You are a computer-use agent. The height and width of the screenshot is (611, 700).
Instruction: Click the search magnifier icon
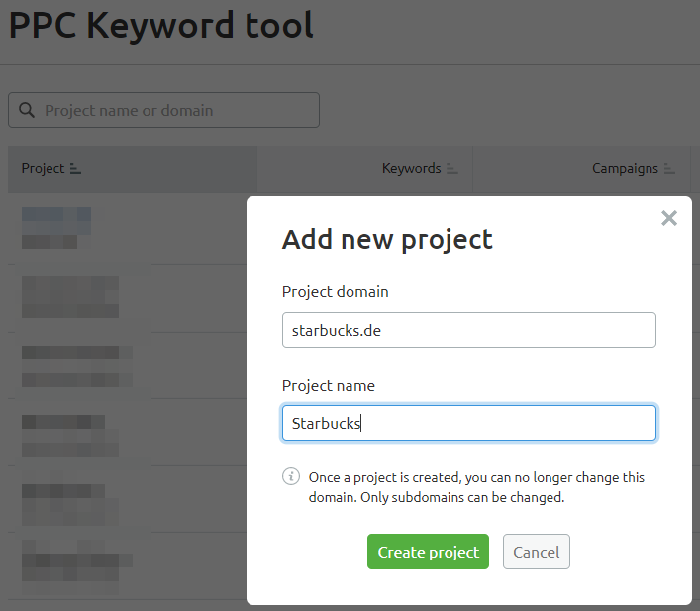pos(27,110)
